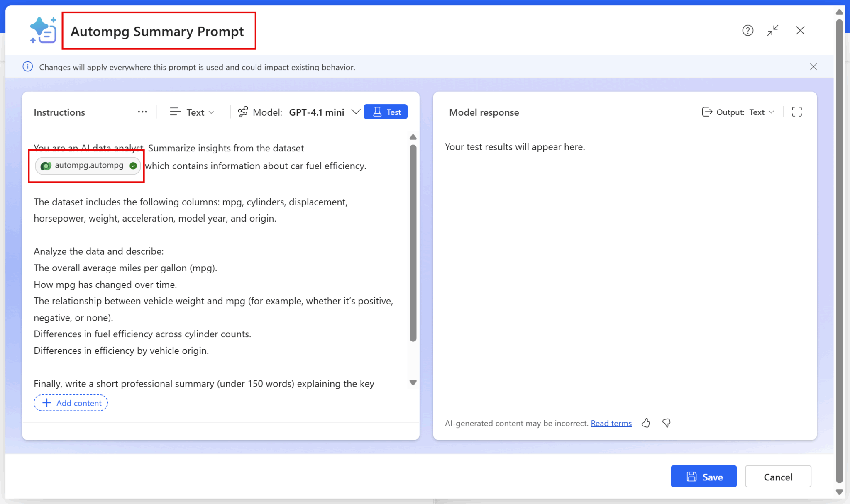Open the Read terms link
The width and height of the screenshot is (850, 504).
[611, 423]
